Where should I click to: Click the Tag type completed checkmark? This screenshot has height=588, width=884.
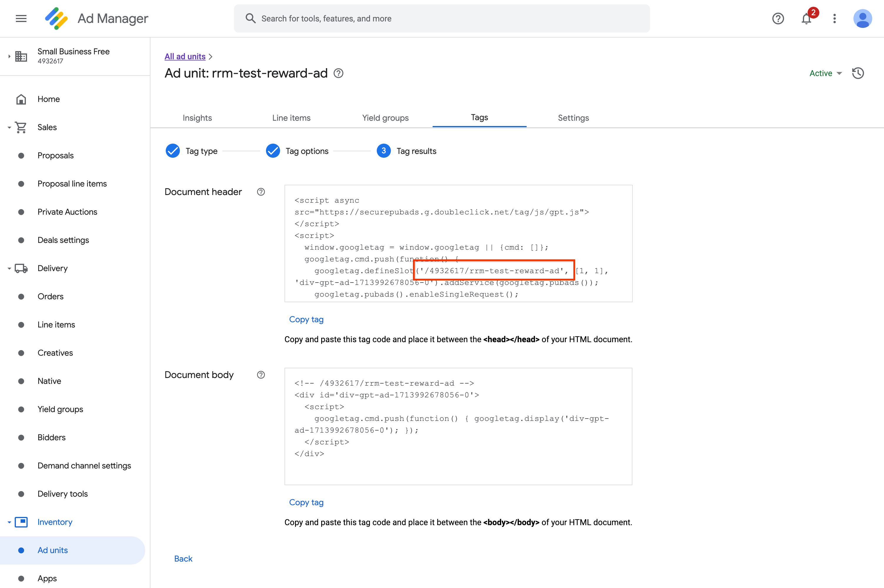tap(173, 151)
